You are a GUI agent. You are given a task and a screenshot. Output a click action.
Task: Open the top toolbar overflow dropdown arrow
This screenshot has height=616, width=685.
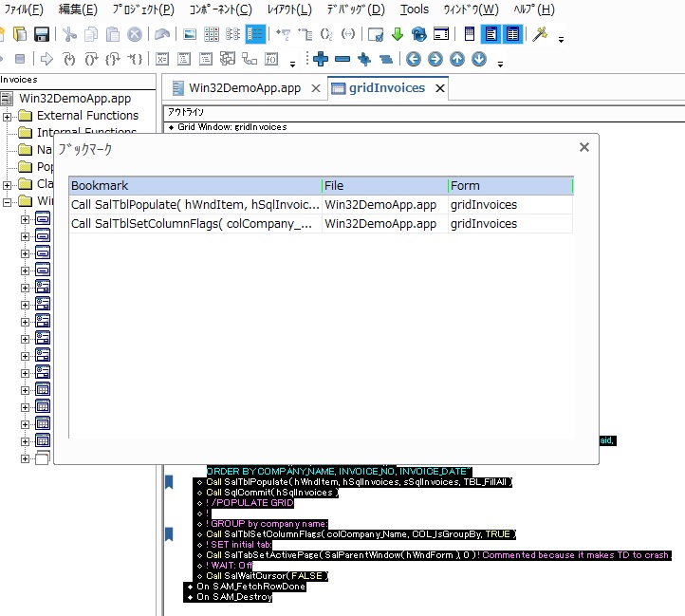point(561,40)
